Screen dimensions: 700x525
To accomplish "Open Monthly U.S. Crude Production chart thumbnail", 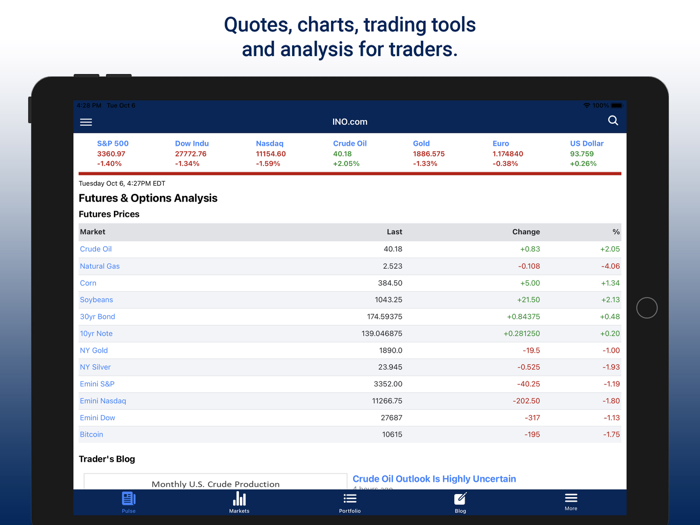I will pos(215,482).
